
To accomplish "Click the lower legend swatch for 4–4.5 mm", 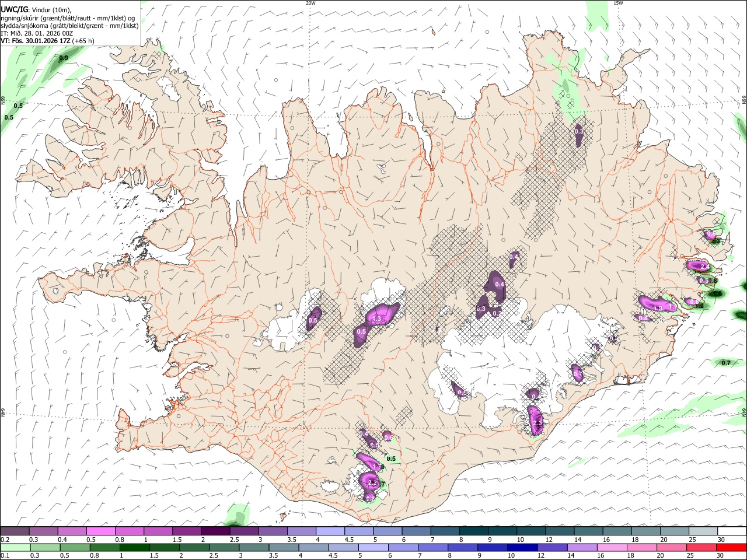I will click(313, 547).
